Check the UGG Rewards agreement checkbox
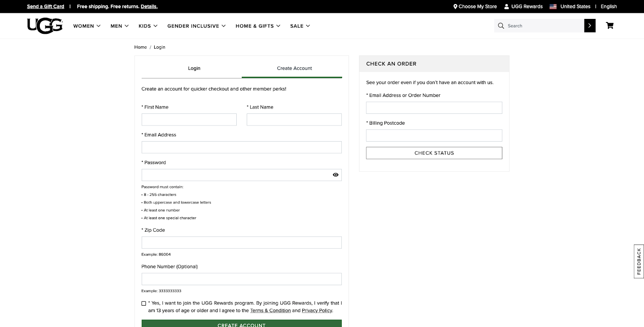Viewport: 644px width, 327px height. [144, 304]
